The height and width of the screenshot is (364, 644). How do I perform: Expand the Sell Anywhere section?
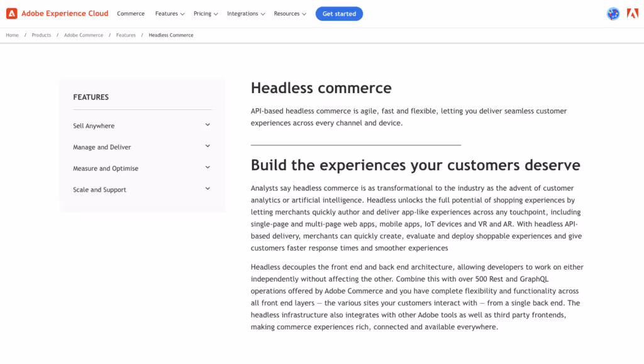point(143,125)
